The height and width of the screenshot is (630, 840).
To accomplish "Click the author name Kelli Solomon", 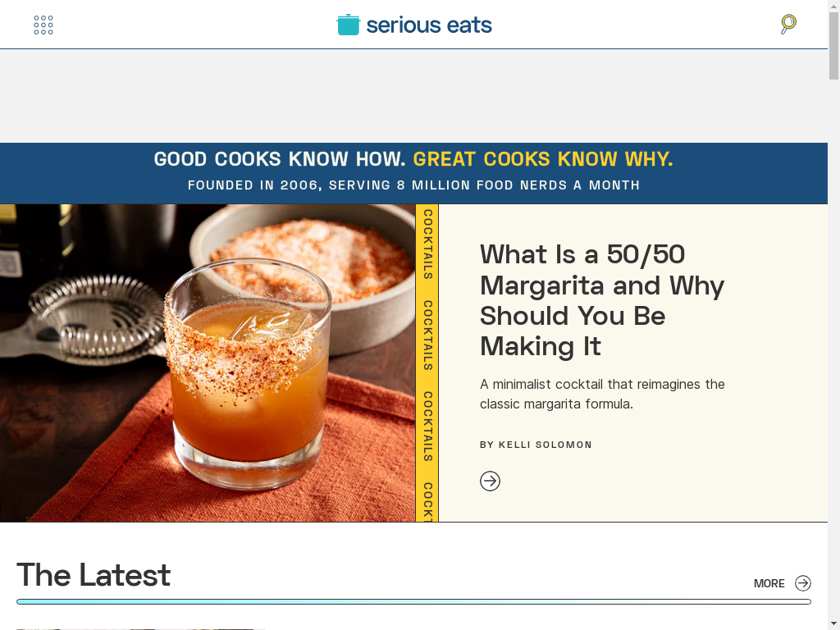I will (x=545, y=445).
